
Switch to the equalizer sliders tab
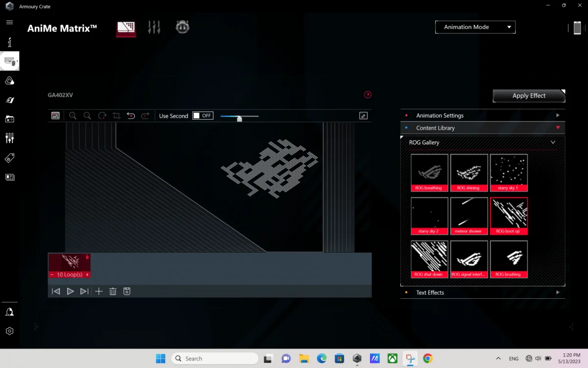tap(154, 27)
